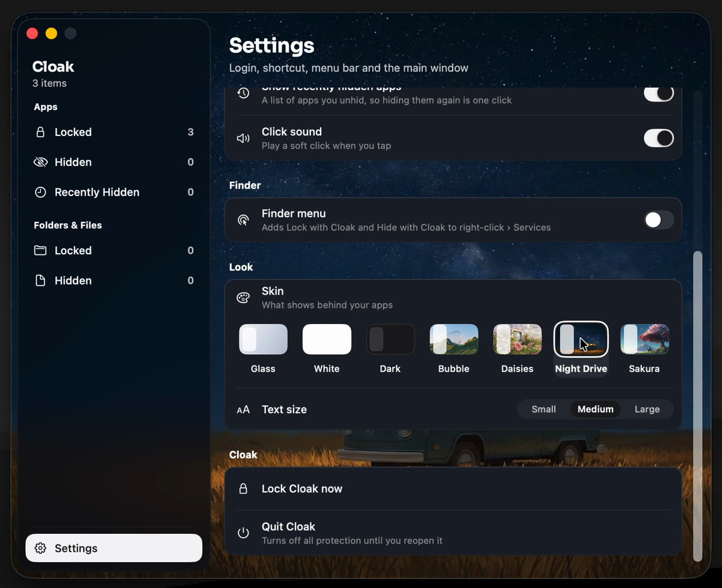Click the palette icon beside Skin

[x=243, y=298]
